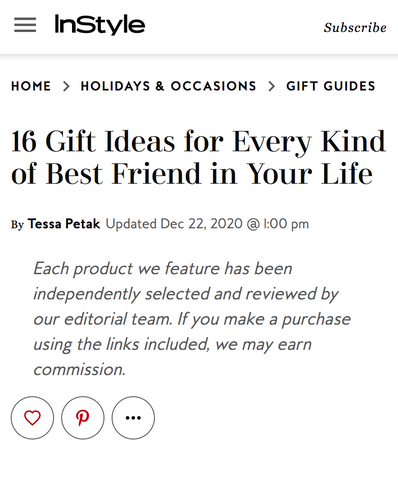
Task: Click headline line 'of Best Friend in Your Life'
Action: pos(192,174)
